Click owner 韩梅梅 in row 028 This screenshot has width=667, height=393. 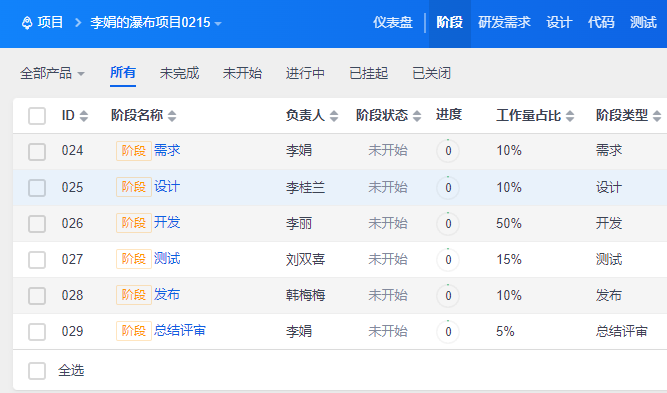[305, 296]
